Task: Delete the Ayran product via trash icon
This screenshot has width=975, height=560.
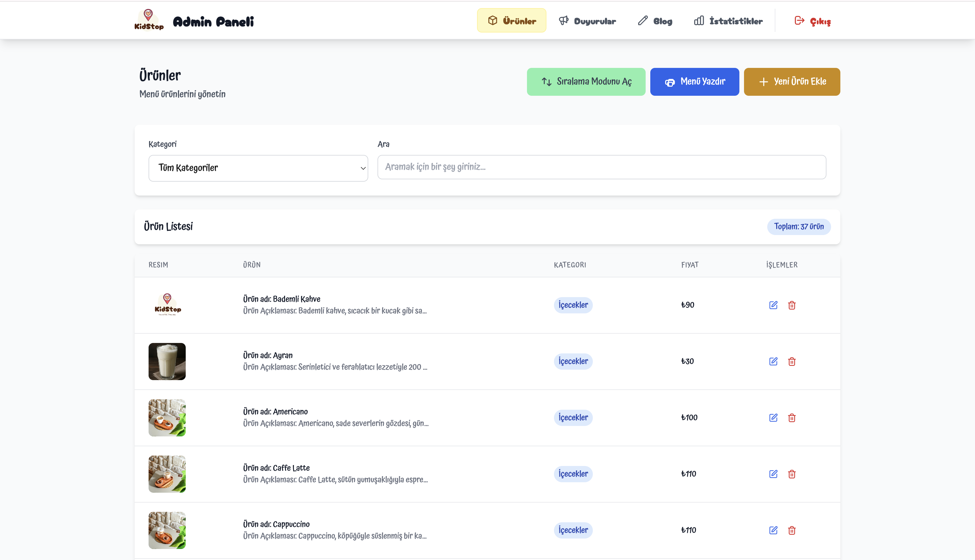Action: (792, 362)
